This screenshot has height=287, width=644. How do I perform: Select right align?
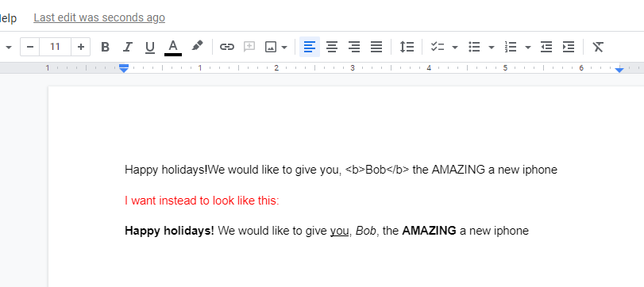point(354,47)
